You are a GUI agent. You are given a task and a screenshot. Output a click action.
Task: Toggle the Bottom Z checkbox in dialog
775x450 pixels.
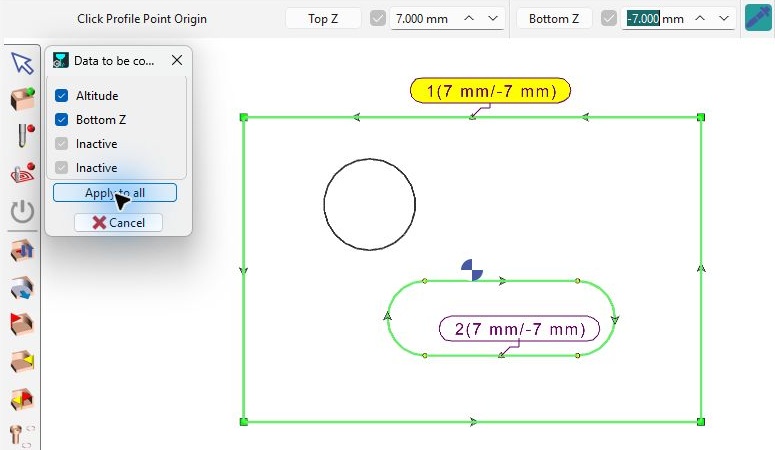(61, 120)
